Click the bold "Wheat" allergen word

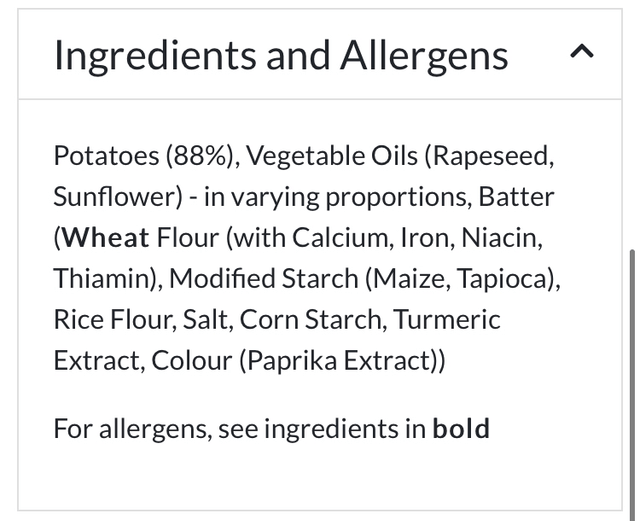pyautogui.click(x=106, y=238)
